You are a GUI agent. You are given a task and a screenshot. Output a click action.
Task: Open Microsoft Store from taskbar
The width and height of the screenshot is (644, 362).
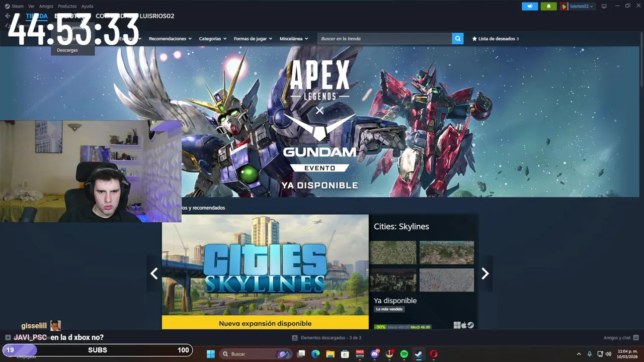tap(345, 354)
